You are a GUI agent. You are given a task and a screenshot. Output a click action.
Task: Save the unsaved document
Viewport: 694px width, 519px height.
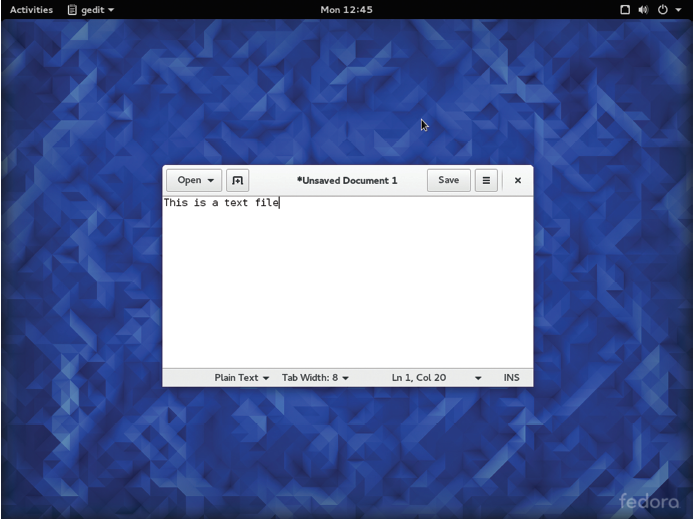click(x=448, y=180)
